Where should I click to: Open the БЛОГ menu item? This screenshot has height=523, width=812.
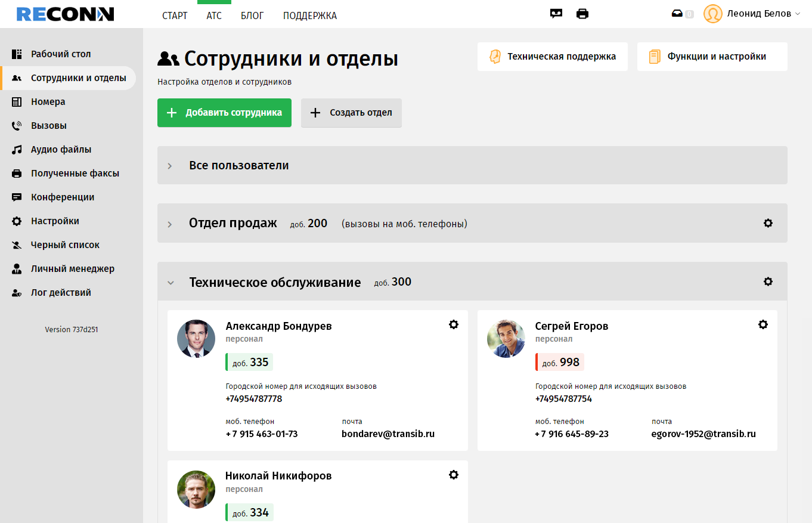pos(252,16)
